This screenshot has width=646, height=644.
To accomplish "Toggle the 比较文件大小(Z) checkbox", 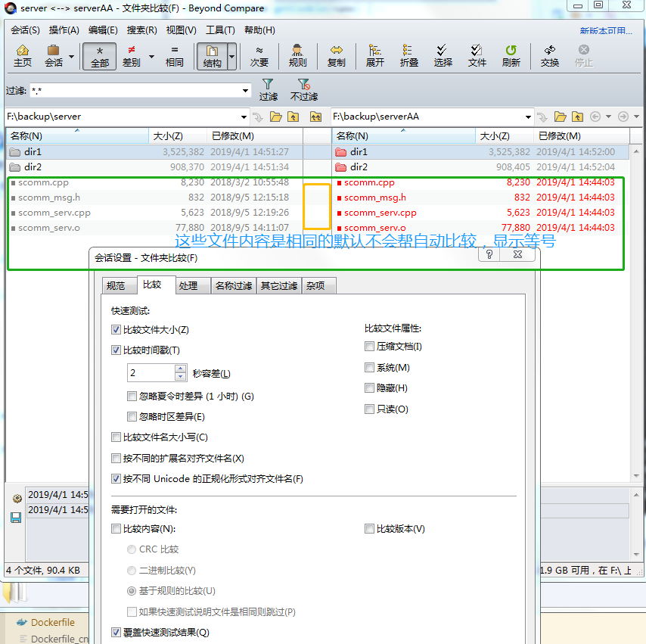I will click(x=116, y=330).
